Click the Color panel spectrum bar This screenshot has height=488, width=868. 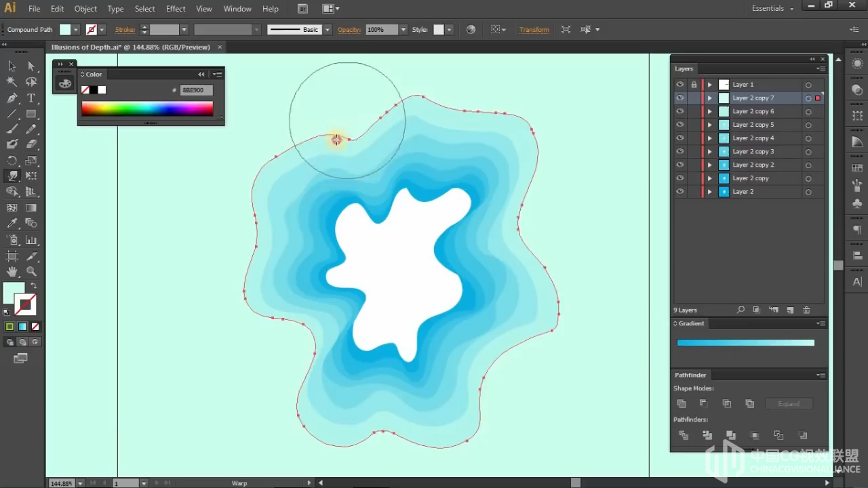click(147, 108)
